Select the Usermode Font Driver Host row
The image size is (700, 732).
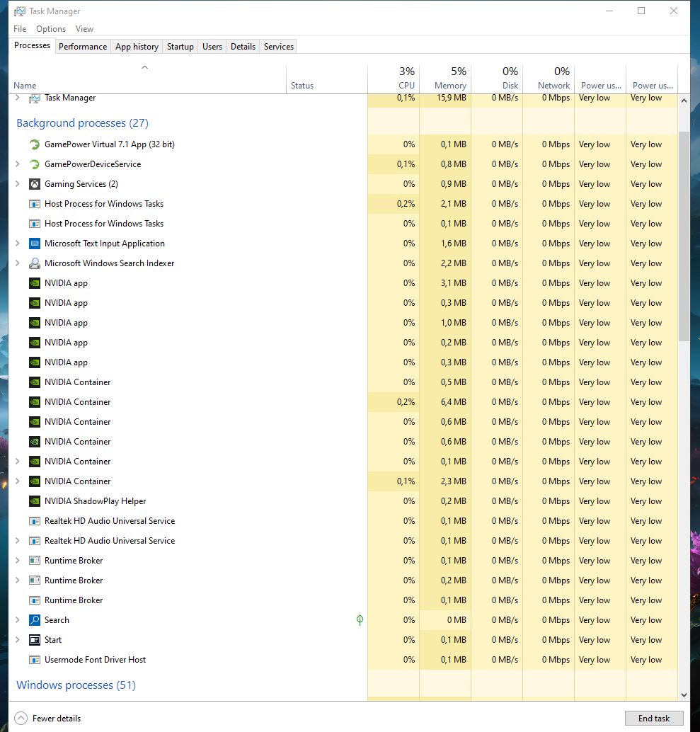point(343,660)
